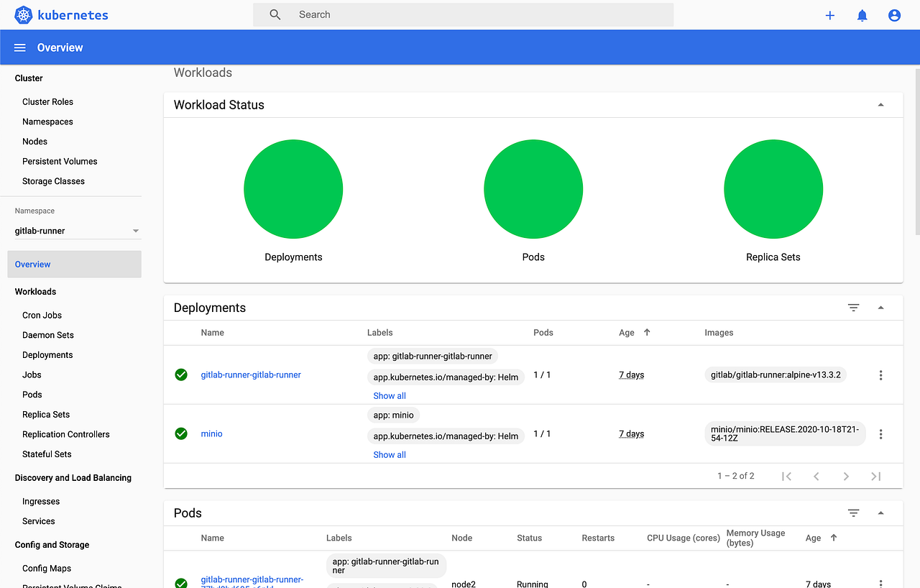Screen dimensions: 920x588
Task: Open the user account icon
Action: click(893, 14)
